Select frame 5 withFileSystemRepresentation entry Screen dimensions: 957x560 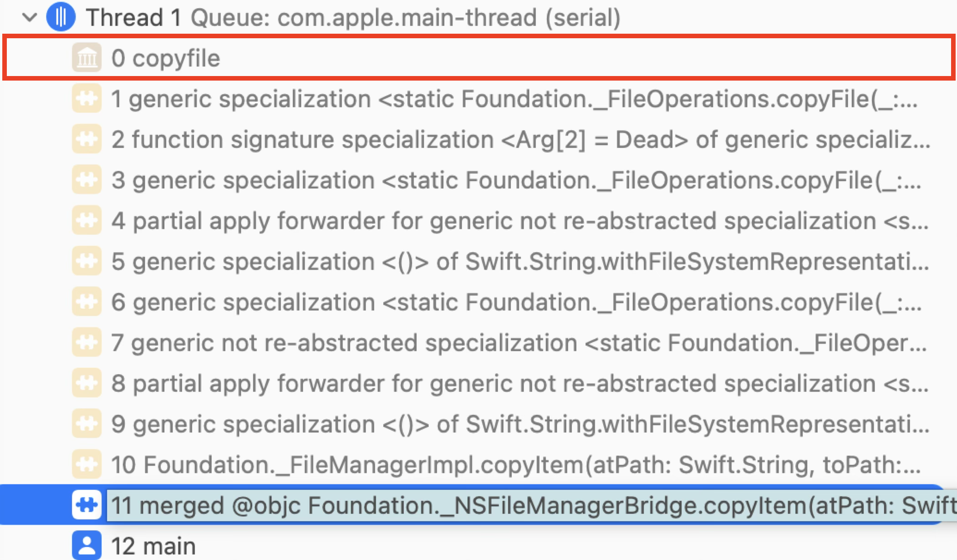coord(478,261)
